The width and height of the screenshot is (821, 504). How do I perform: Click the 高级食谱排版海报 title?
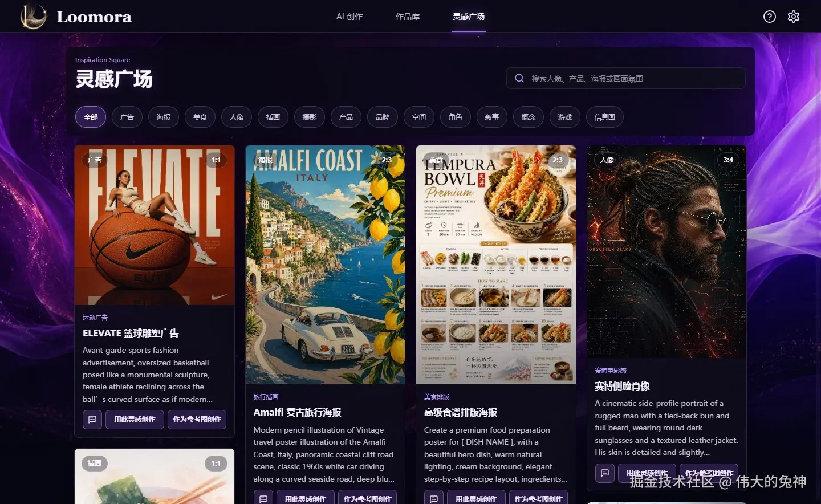461,412
